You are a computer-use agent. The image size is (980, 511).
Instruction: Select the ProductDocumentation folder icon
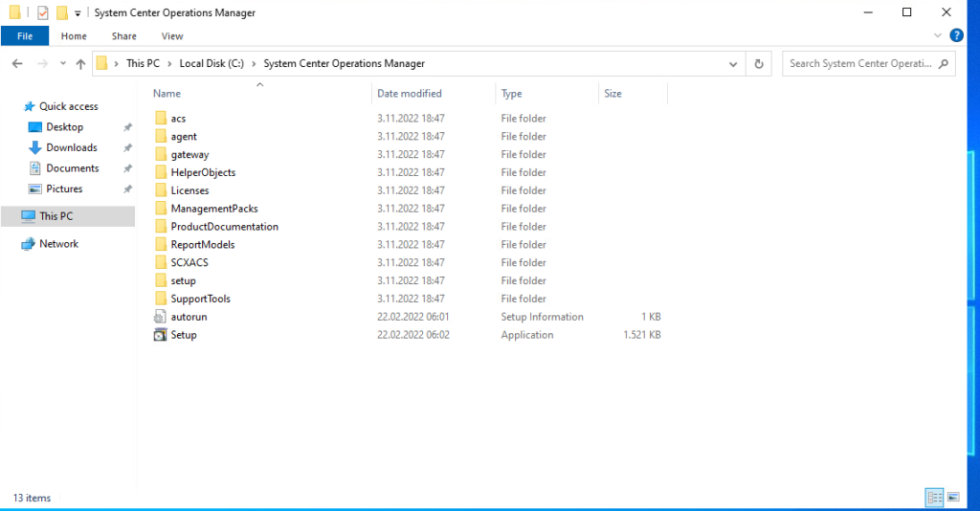tap(161, 227)
